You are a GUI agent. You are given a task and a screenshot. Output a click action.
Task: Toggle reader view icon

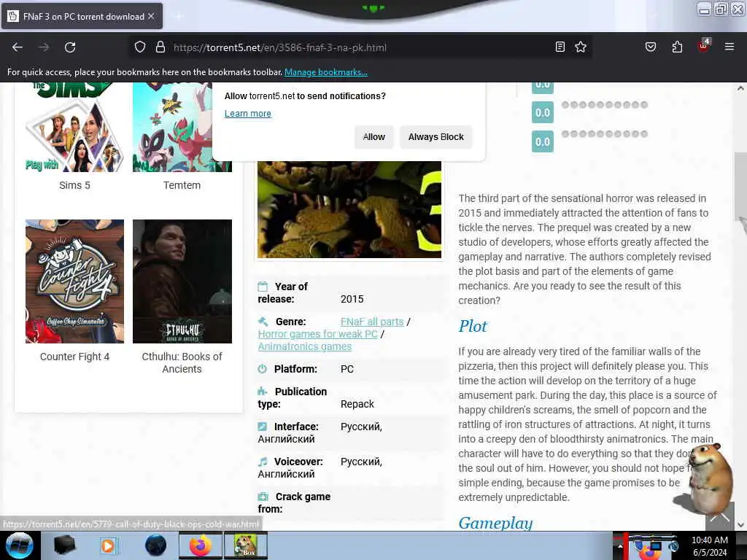(x=560, y=47)
